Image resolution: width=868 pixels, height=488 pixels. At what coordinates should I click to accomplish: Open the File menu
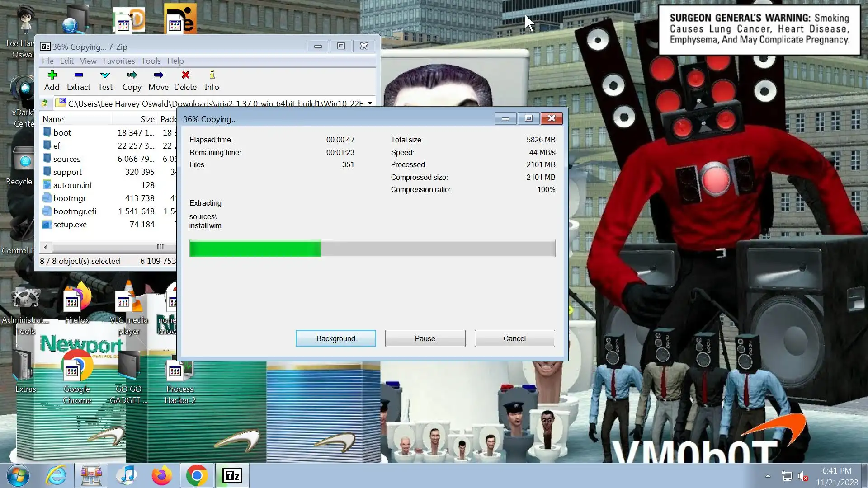tap(48, 61)
